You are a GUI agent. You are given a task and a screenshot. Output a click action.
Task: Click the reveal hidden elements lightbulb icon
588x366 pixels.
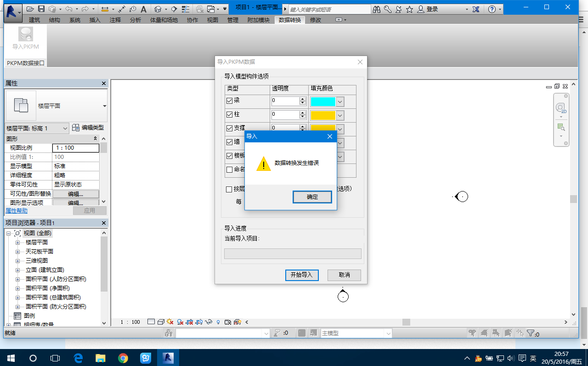coord(218,322)
